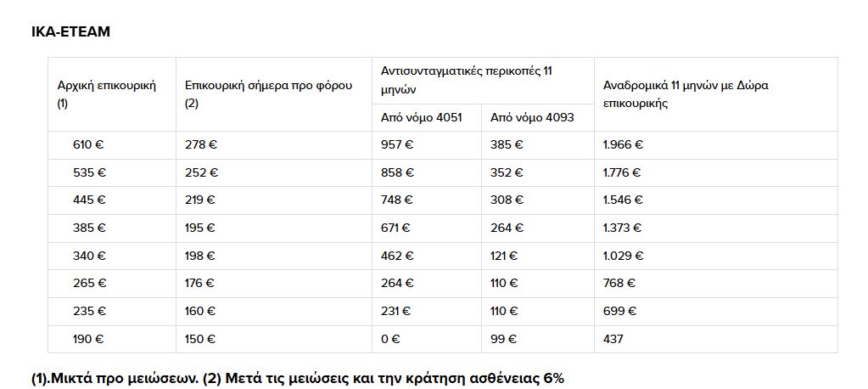Click the 699 € cell
This screenshot has height=389, width=868.
[x=620, y=312]
